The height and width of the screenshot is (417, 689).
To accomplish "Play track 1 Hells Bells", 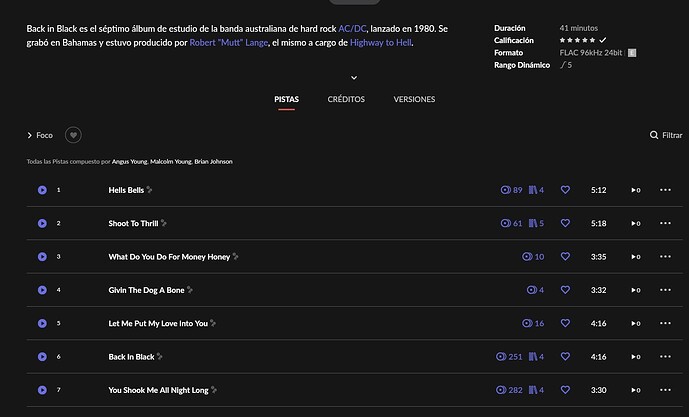I will tap(42, 190).
